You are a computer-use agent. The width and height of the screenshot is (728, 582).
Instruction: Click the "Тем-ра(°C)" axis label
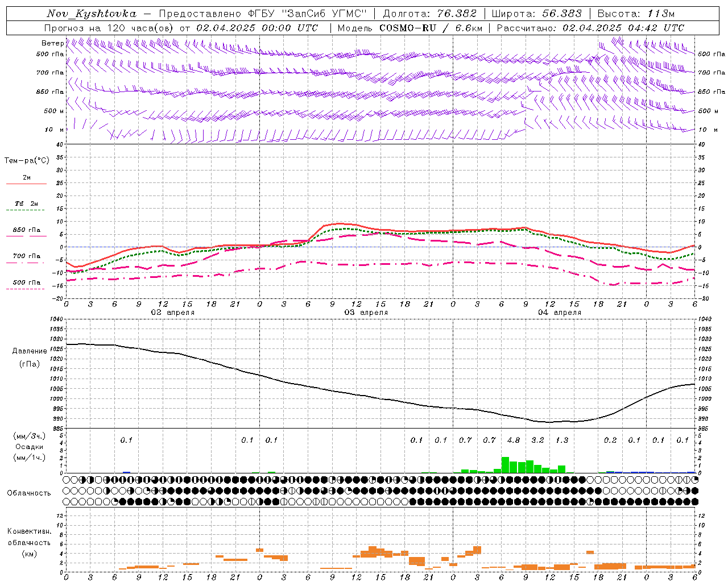click(27, 161)
